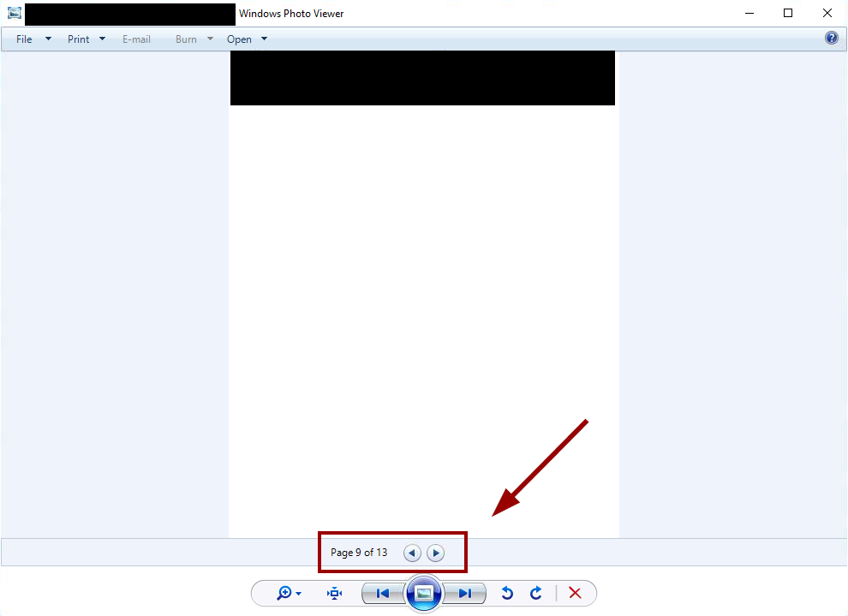Expand the Burn dropdown arrow
This screenshot has height=616, width=848.
tap(211, 39)
